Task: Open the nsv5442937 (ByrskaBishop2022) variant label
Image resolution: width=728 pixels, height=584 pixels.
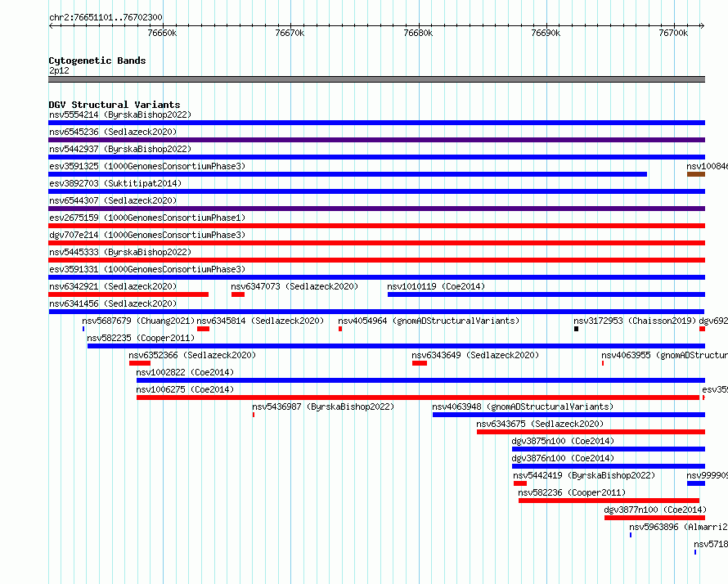Action: [x=120, y=149]
